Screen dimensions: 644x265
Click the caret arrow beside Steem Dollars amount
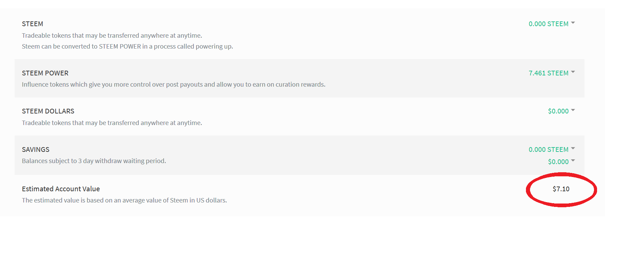click(573, 110)
